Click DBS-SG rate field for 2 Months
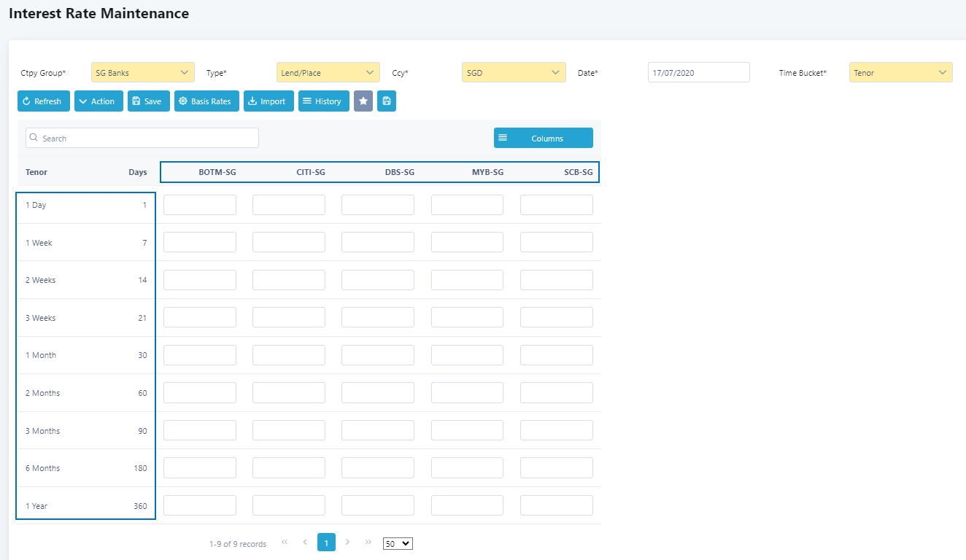 pyautogui.click(x=378, y=393)
